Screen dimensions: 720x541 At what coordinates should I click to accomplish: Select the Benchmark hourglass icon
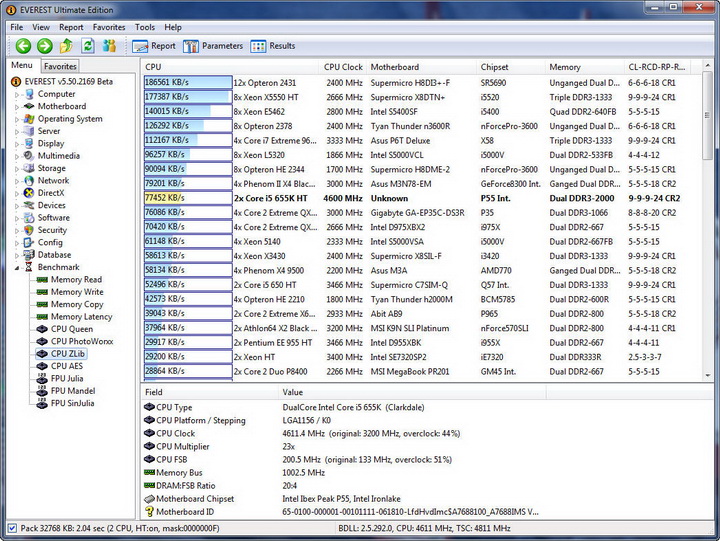29,268
